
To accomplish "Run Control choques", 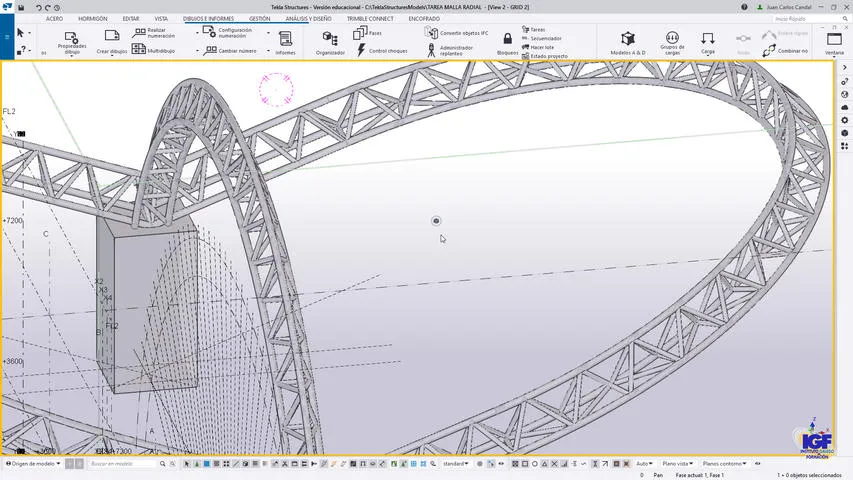I will click(x=382, y=51).
